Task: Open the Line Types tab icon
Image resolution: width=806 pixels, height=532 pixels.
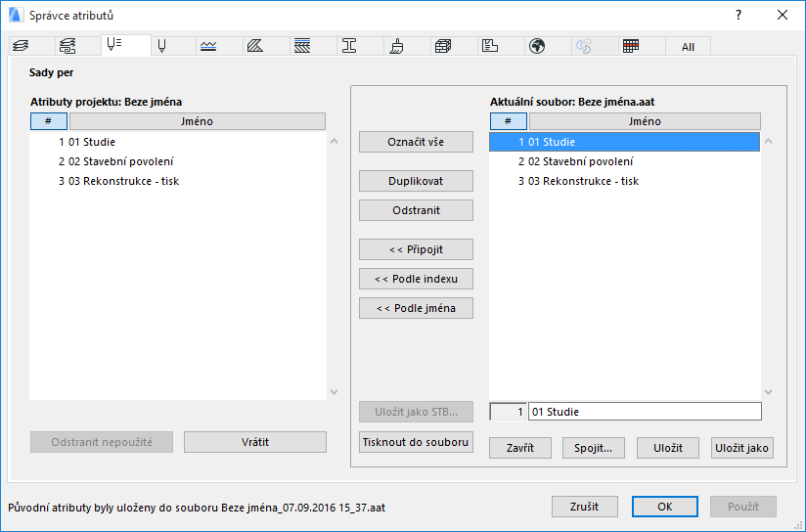Action: [208, 46]
